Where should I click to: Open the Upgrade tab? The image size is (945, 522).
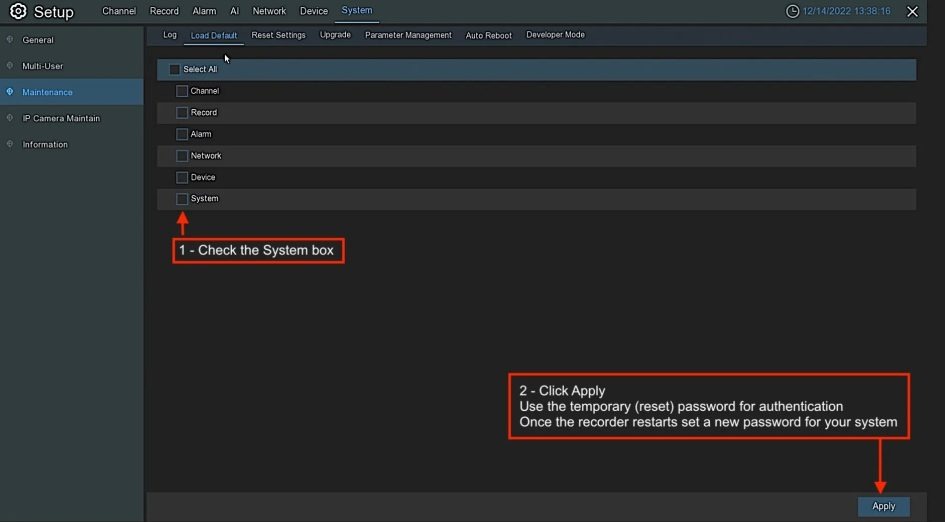point(335,35)
